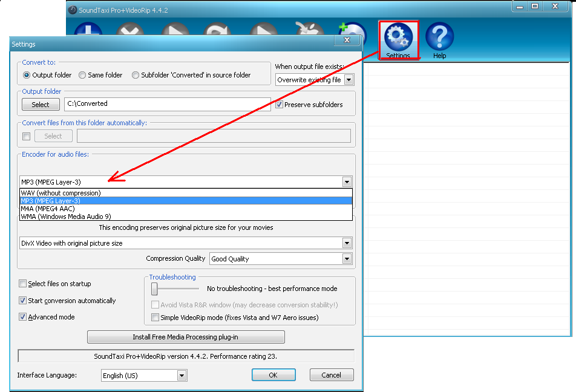Click the apple-shaped toolbar icon

tap(310, 28)
